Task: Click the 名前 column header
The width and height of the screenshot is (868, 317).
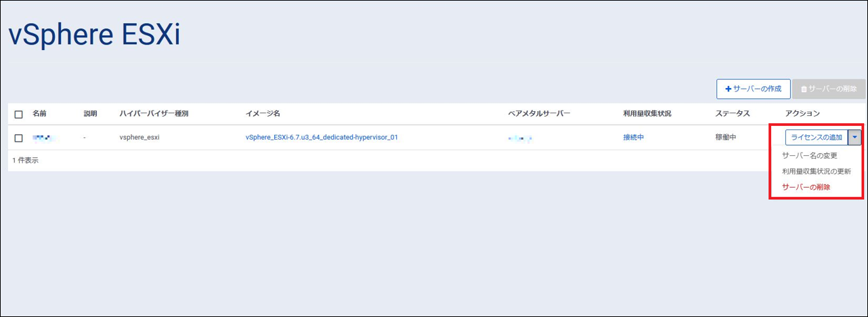Action: pyautogui.click(x=39, y=114)
